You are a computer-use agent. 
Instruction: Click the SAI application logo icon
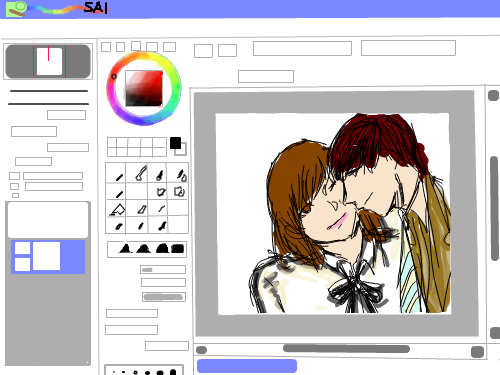[x=16, y=9]
